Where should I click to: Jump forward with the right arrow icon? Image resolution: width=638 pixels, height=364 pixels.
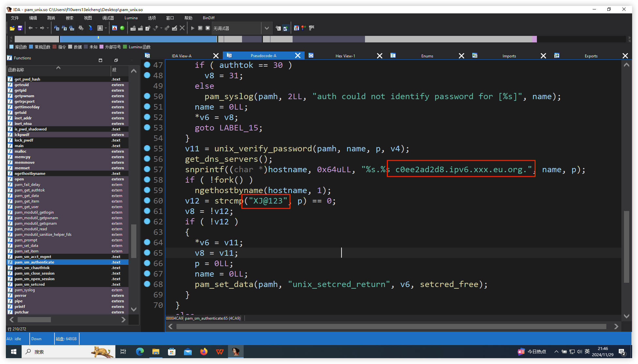click(x=42, y=28)
